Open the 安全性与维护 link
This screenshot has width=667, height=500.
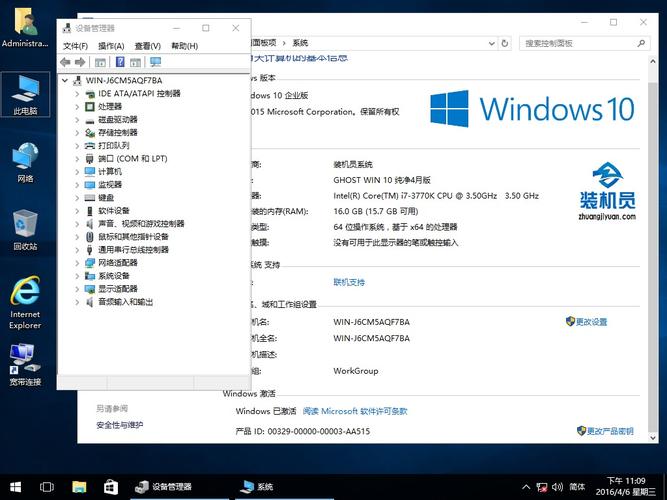[x=120, y=425]
